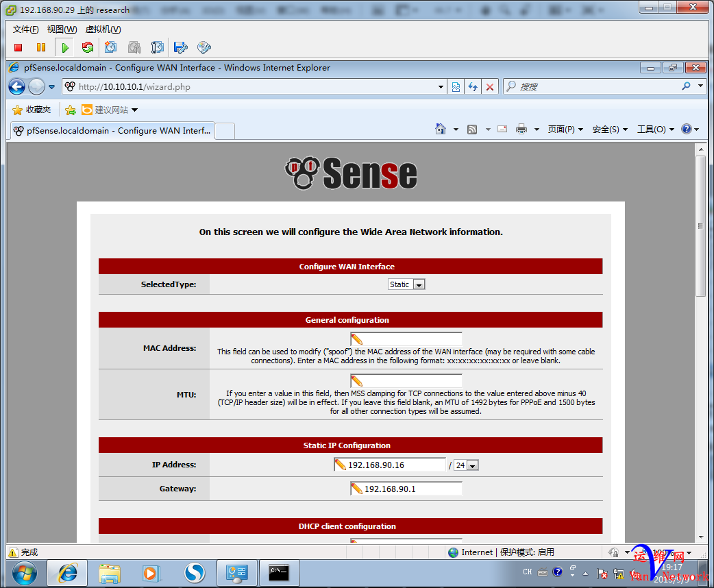The width and height of the screenshot is (714, 588).
Task: Expand the address bar URL history
Action: coord(441,86)
